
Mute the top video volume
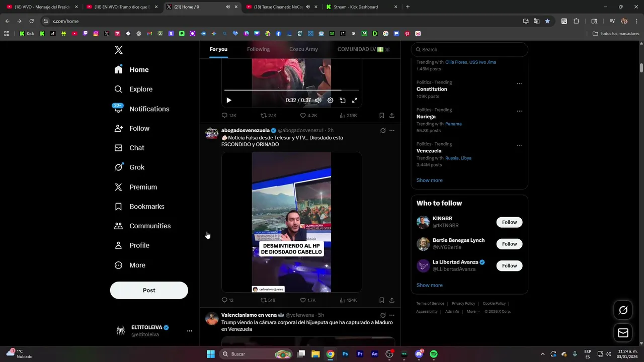coord(318,100)
